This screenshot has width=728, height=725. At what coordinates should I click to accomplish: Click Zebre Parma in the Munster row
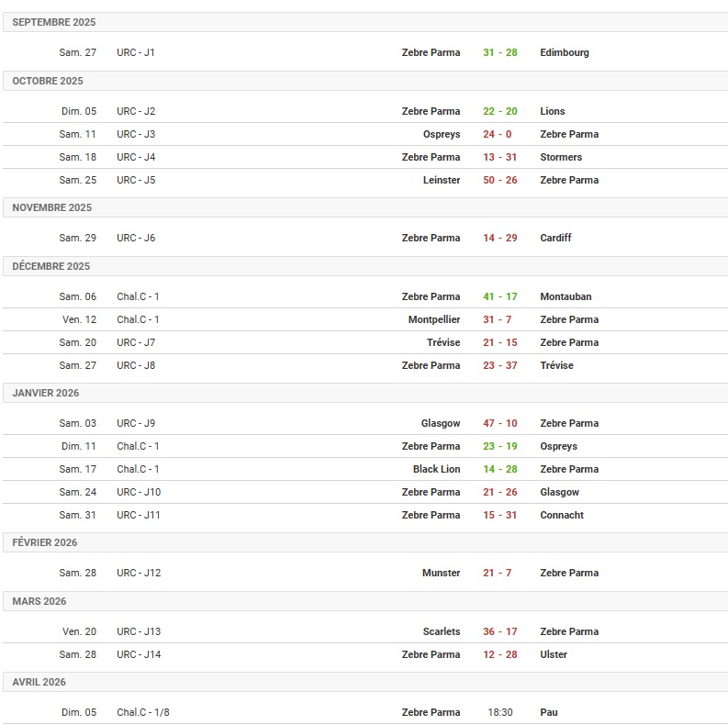569,574
